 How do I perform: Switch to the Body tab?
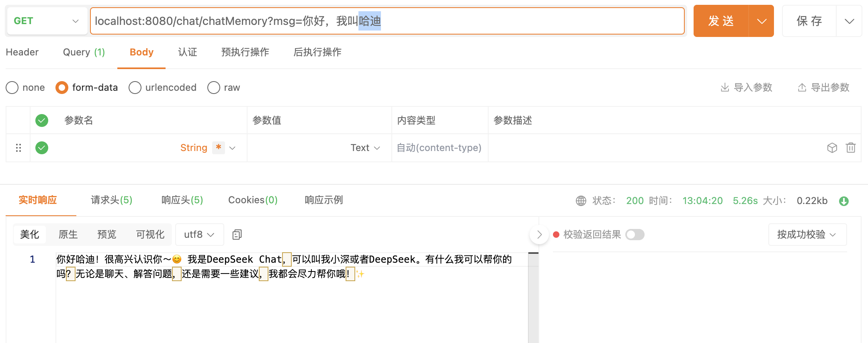click(x=141, y=52)
